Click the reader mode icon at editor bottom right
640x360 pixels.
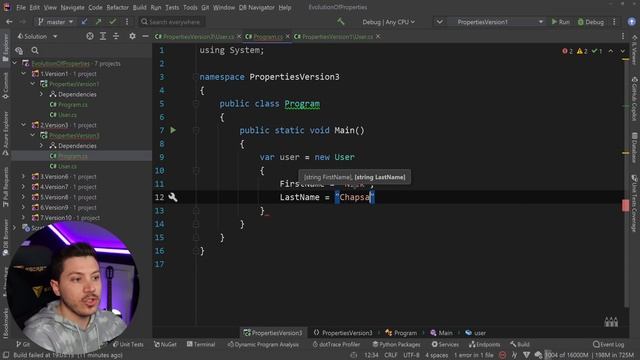[611, 322]
